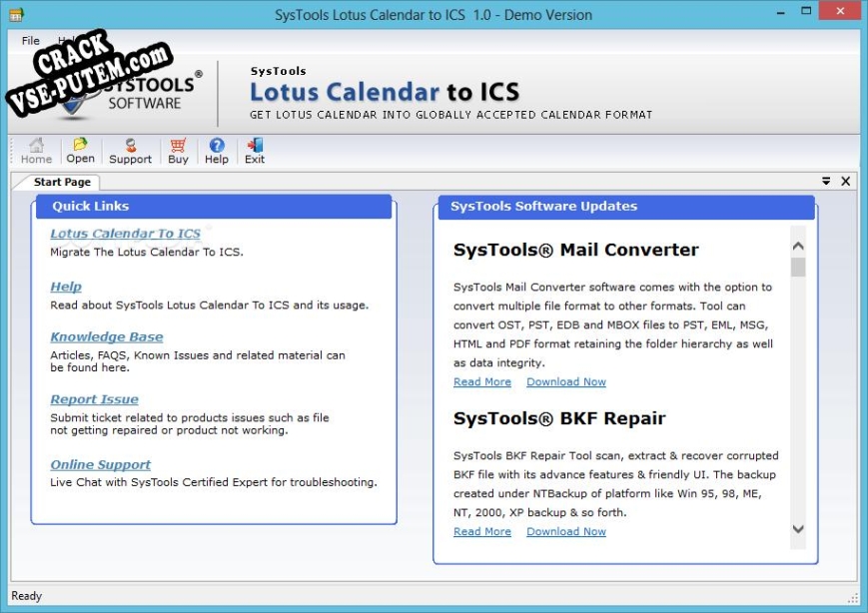This screenshot has width=868, height=613.
Task: Open a file with the Open toolbar icon
Action: 80,151
